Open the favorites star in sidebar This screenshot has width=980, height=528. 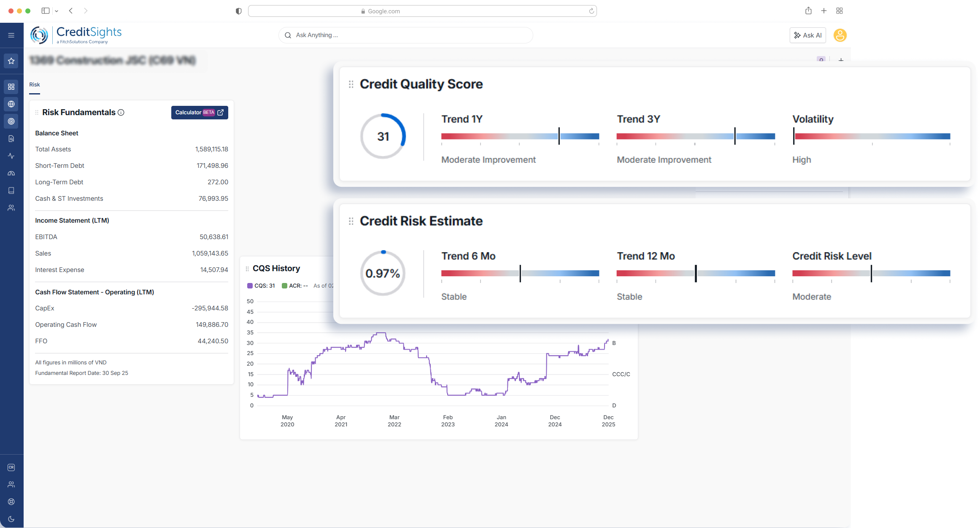coord(11,61)
